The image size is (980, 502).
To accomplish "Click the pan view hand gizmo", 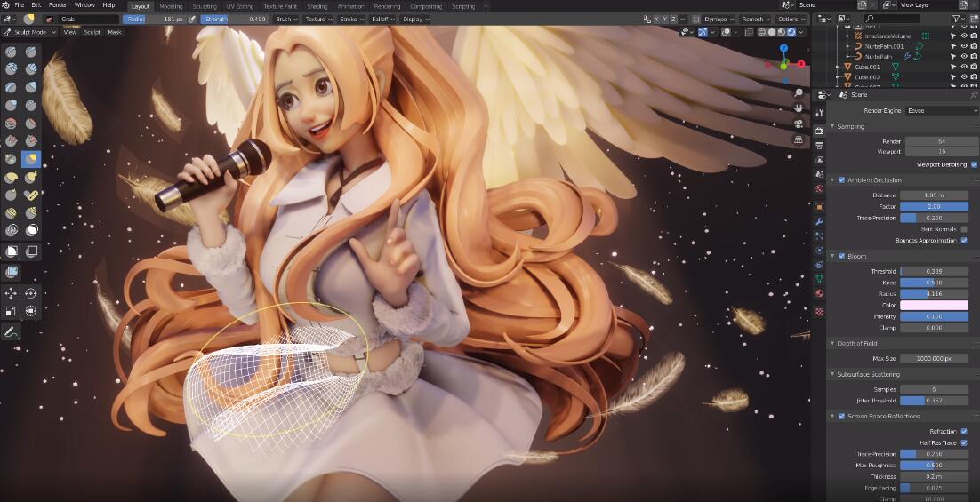I will tap(798, 108).
